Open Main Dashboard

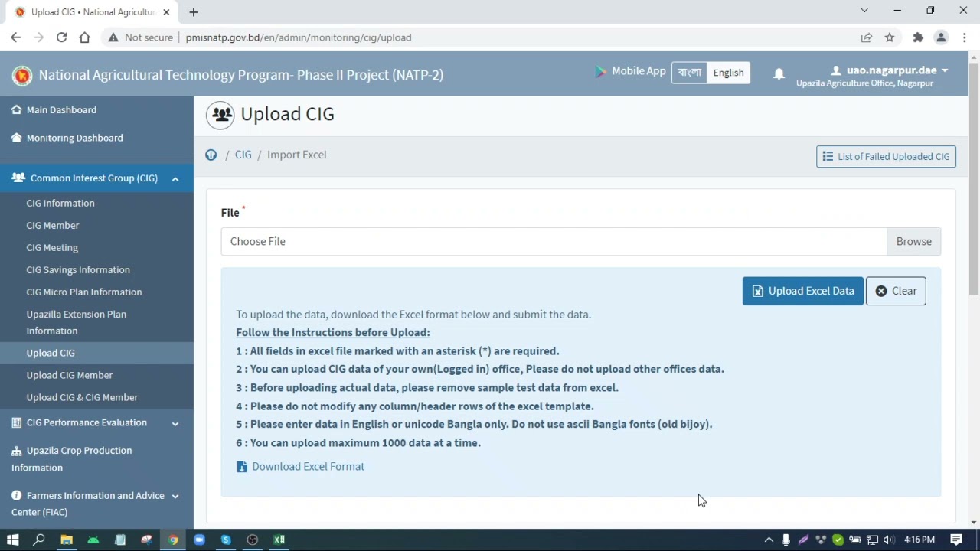(61, 109)
